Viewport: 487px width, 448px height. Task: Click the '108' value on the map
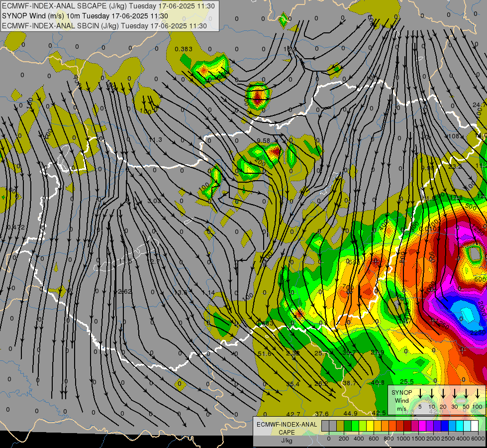click(454, 136)
